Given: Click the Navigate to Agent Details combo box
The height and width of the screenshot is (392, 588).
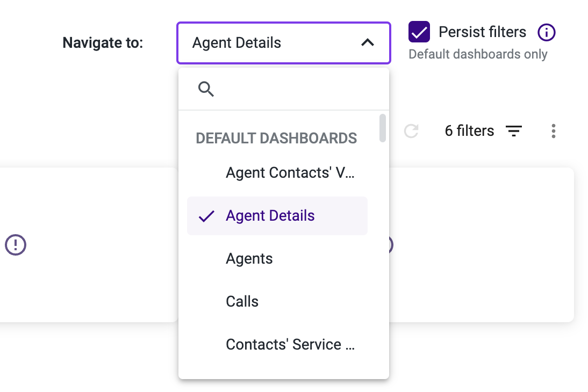Looking at the screenshot, I should tap(284, 43).
